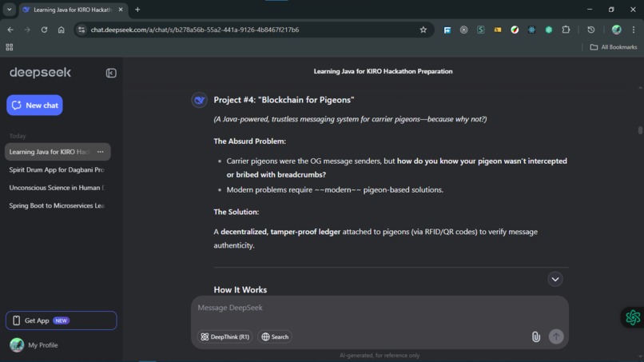Open a new browser tab
Screen dimensions: 644x362
(x=137, y=10)
